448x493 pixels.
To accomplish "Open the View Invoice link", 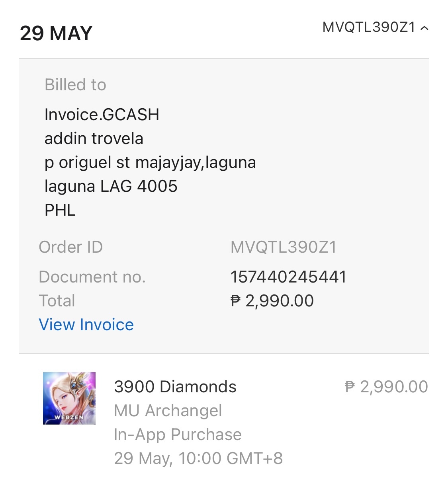I will coord(86,325).
